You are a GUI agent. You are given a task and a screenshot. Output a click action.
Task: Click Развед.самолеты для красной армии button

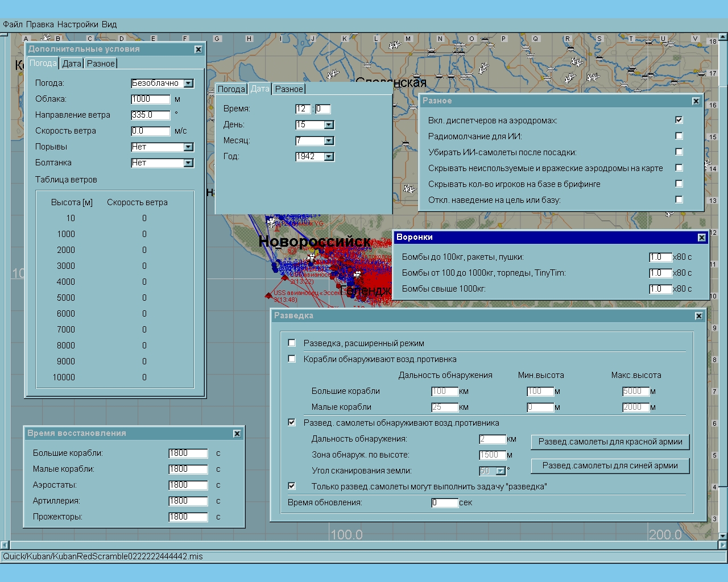pyautogui.click(x=610, y=442)
